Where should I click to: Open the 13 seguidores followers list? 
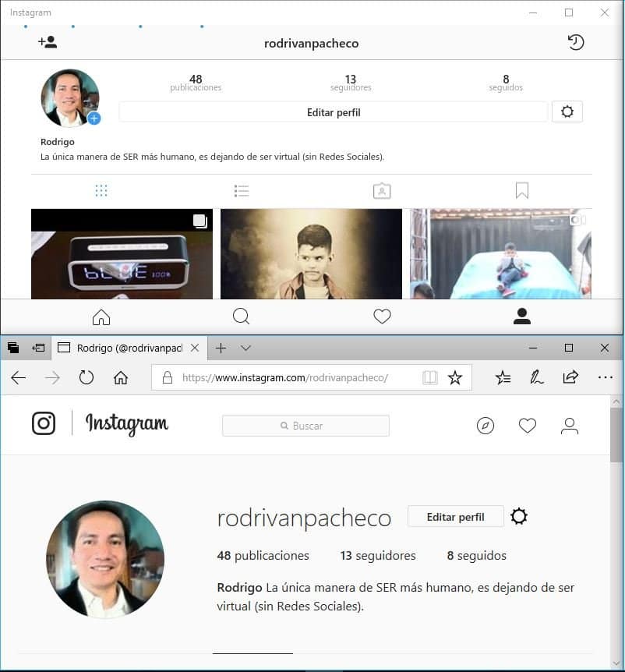tap(377, 556)
